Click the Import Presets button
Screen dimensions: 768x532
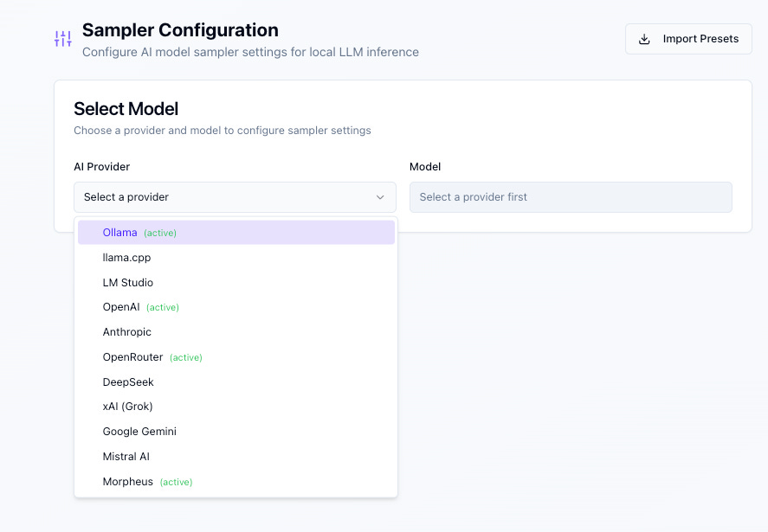[x=688, y=39]
